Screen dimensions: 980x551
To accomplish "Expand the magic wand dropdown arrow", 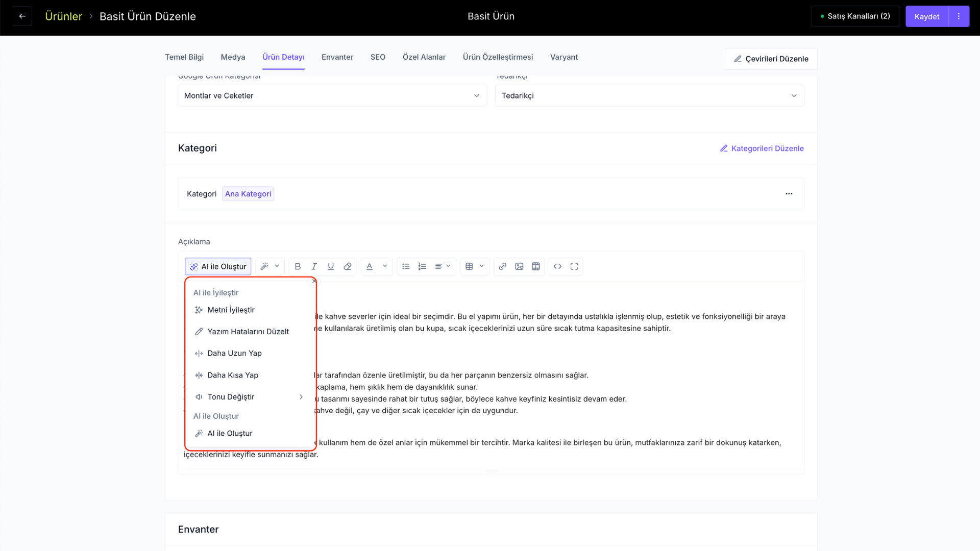I will pos(277,266).
